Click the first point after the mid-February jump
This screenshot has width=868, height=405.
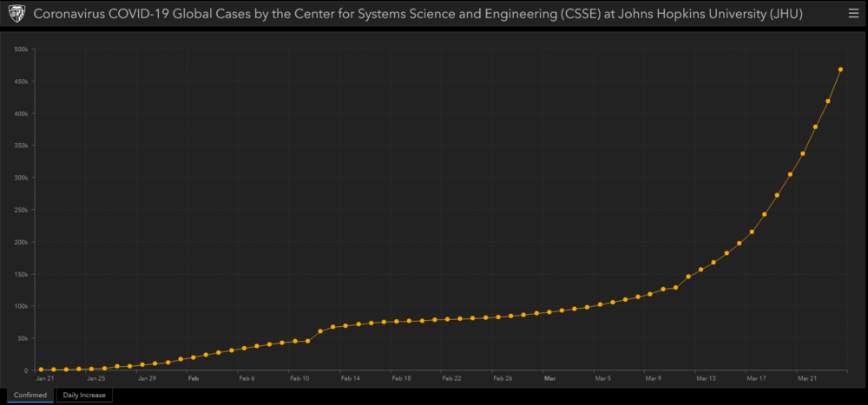coord(320,331)
